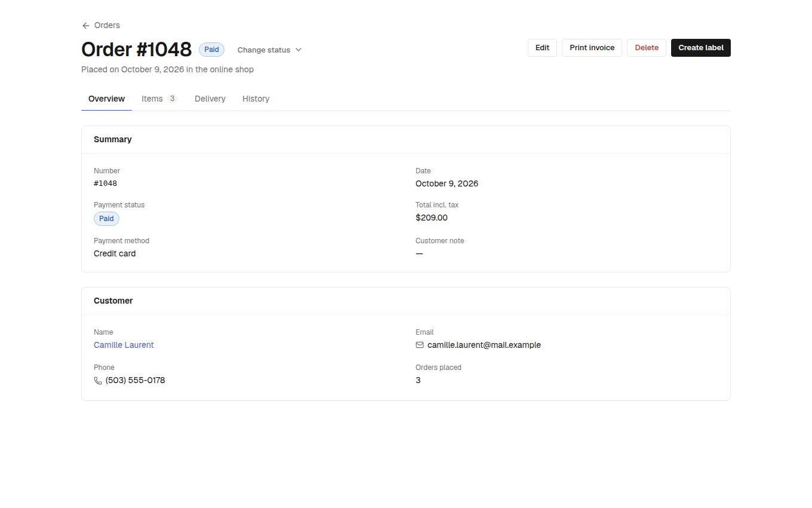
Task: Open Camille Laurent customer profile
Action: [124, 345]
